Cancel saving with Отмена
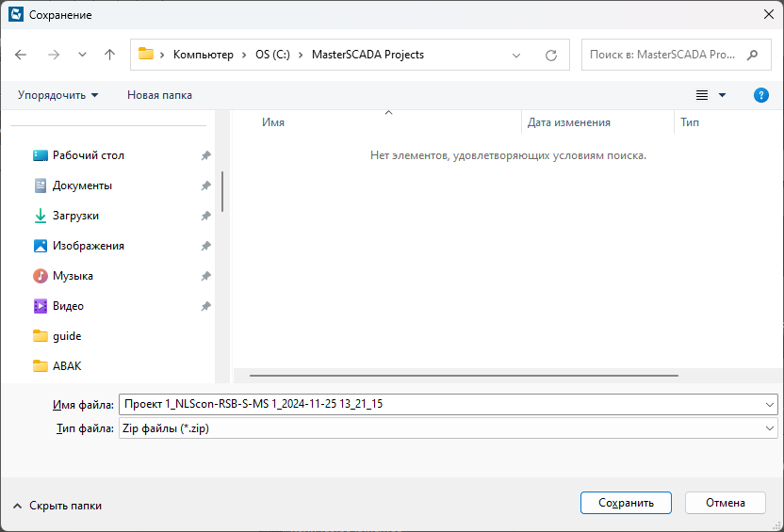 tap(725, 503)
